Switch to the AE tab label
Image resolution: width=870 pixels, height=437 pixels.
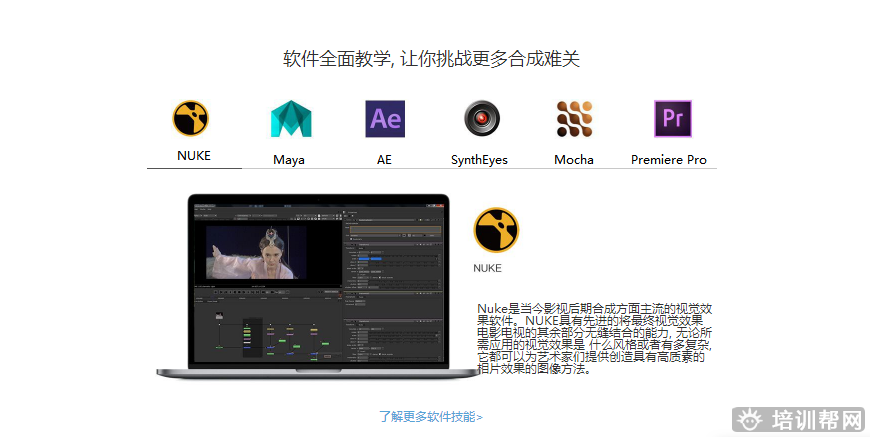(x=384, y=160)
